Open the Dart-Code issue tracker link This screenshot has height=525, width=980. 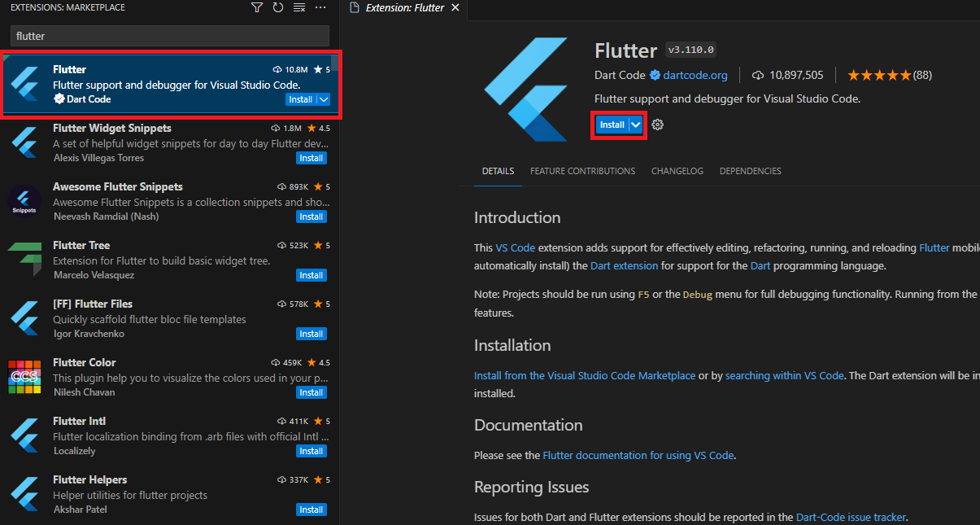(x=851, y=517)
